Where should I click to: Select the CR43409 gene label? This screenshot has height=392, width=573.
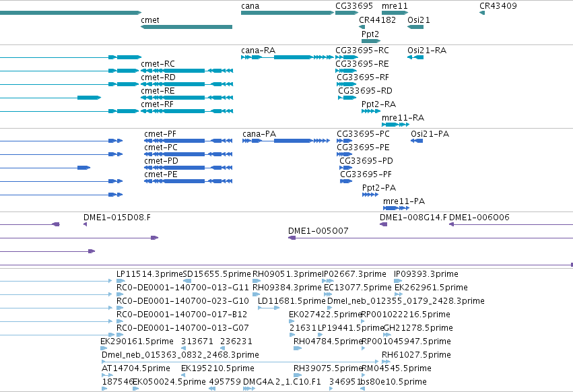pos(498,6)
